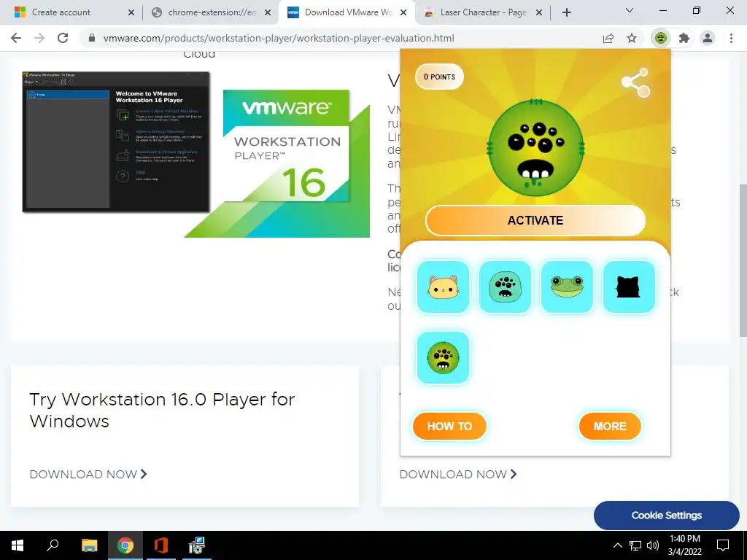Click the Chrome taskbar icon

(125, 545)
